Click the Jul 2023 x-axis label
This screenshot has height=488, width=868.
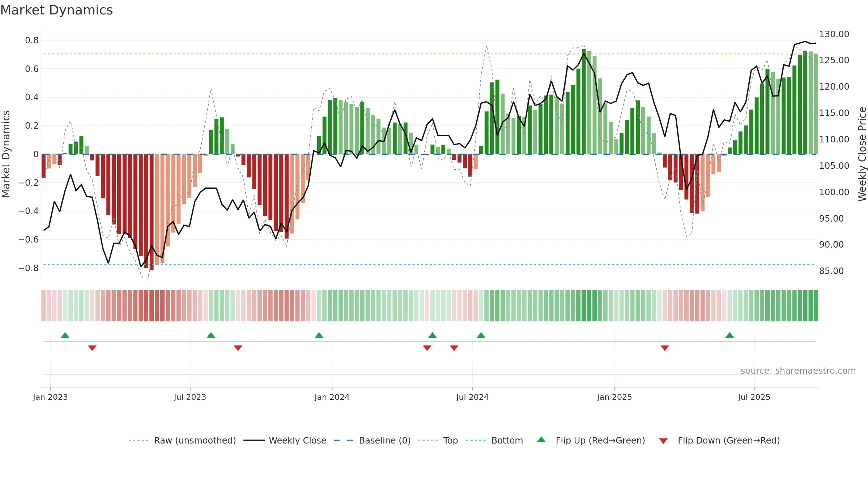tap(190, 397)
